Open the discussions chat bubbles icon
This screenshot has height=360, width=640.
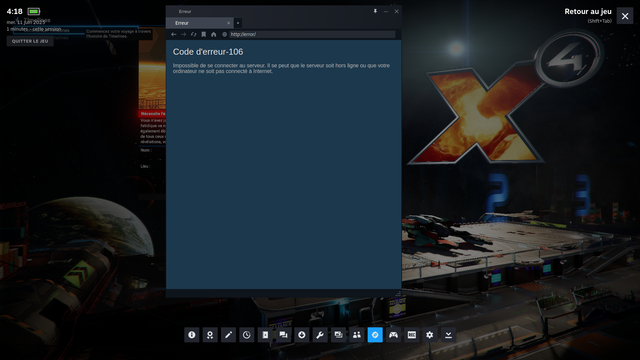(283, 335)
